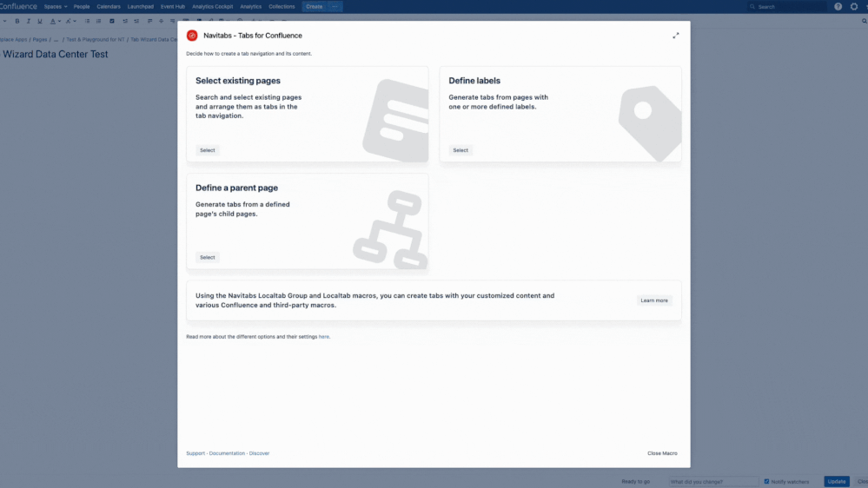Open the text color picker in toolbar
868x488 pixels.
55,21
